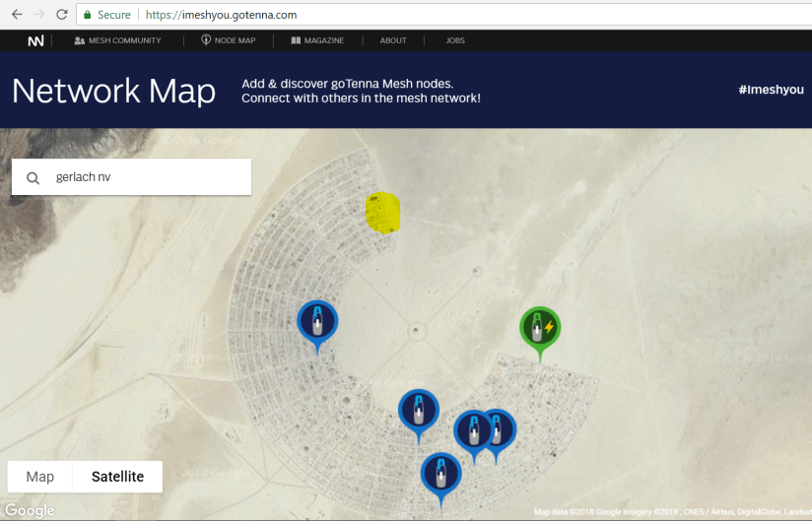The image size is (812, 521).
Task: Click the search magnifier icon
Action: tap(34, 178)
